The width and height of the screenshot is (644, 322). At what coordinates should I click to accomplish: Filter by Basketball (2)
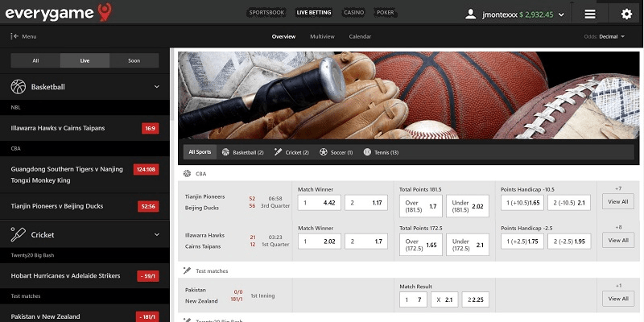243,152
